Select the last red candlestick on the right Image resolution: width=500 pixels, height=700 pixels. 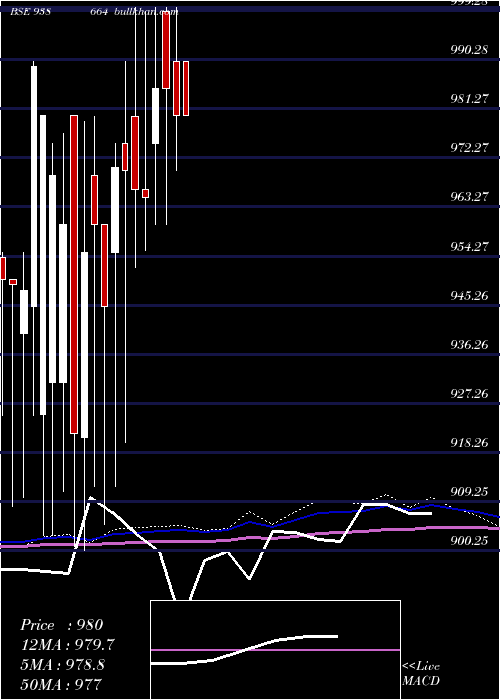tap(186, 88)
